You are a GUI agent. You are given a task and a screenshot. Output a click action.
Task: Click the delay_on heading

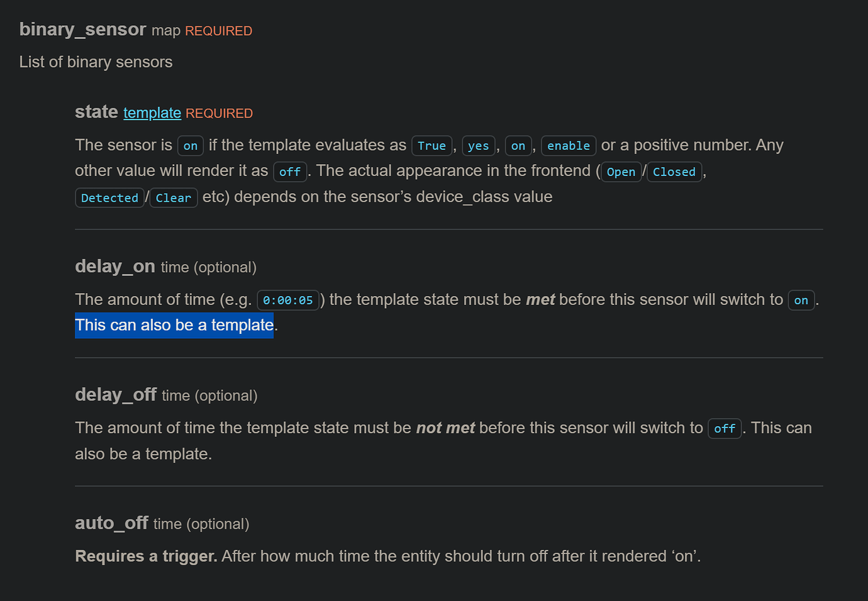pos(115,267)
